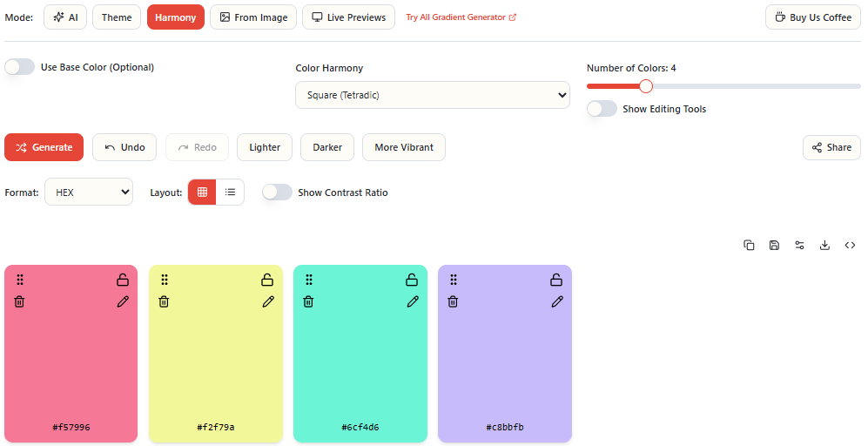Open the export code icon

coord(850,246)
